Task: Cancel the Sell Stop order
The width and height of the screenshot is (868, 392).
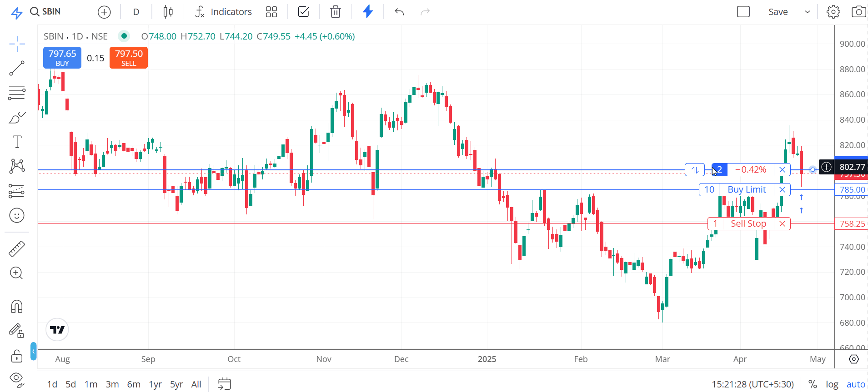Action: point(782,223)
